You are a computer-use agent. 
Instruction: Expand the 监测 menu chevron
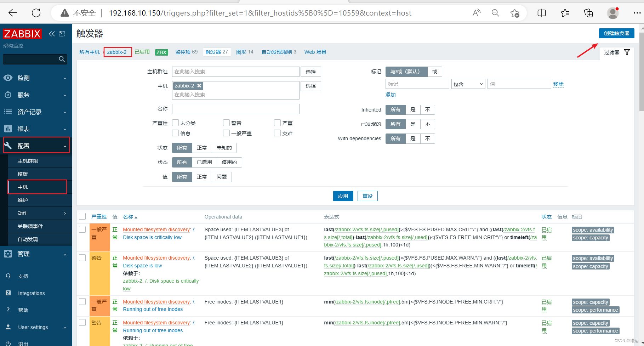point(65,78)
